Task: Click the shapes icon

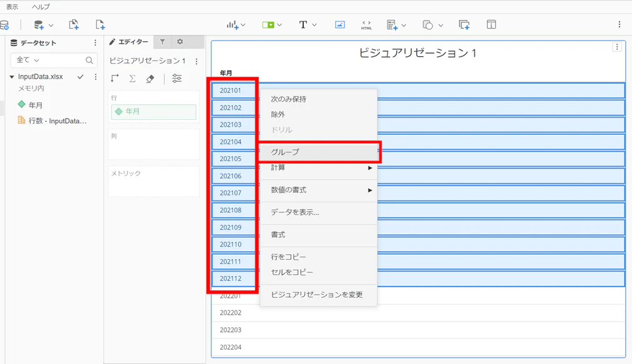Action: click(428, 25)
